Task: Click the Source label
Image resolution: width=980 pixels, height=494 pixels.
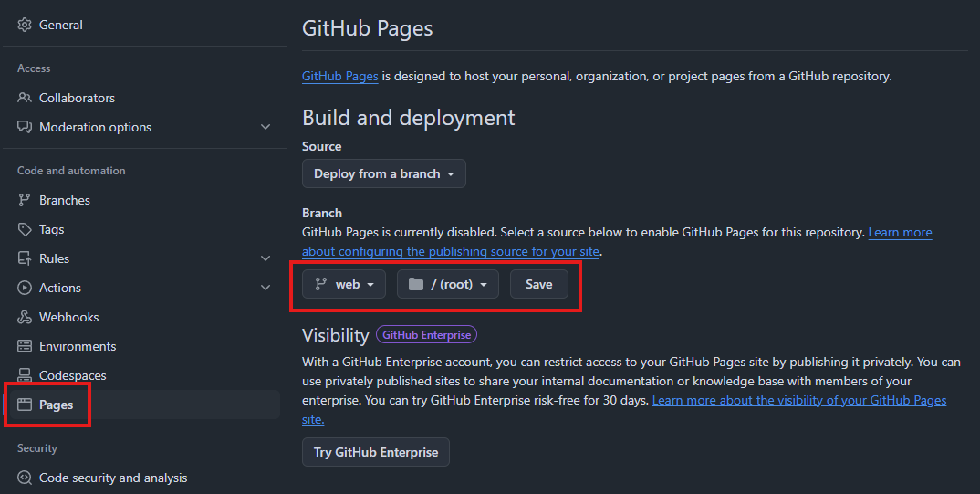Action: [x=322, y=146]
